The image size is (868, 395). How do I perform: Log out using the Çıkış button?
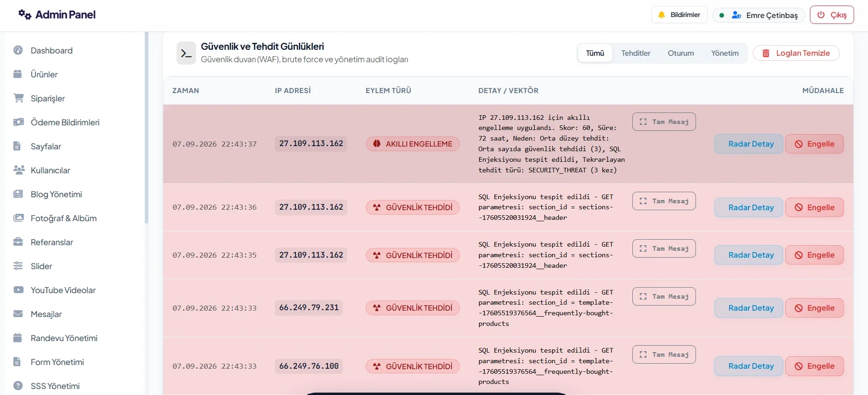[x=832, y=15]
